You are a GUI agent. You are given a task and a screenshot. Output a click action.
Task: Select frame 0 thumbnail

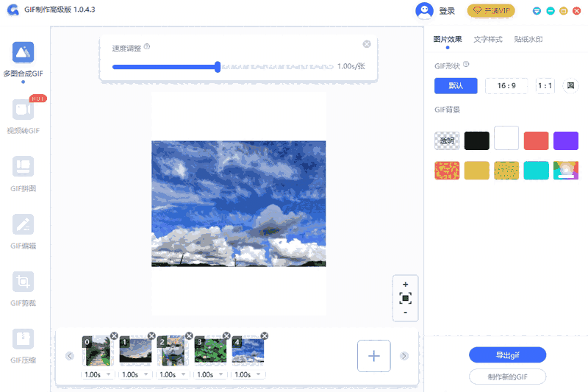coord(98,351)
